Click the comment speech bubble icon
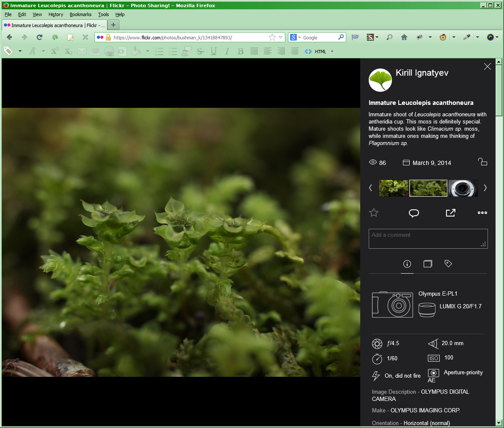Image resolution: width=504 pixels, height=428 pixels. [414, 213]
